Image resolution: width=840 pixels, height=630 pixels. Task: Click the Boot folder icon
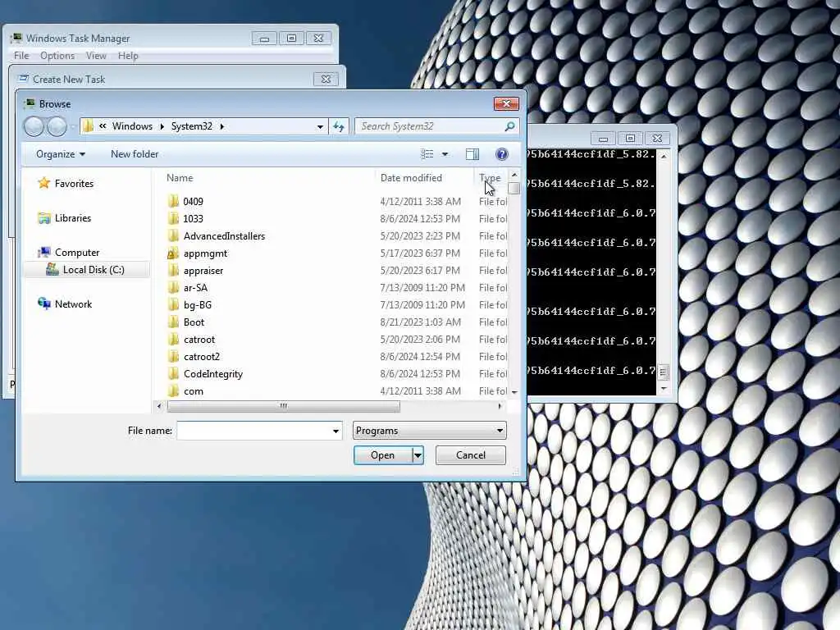(173, 322)
